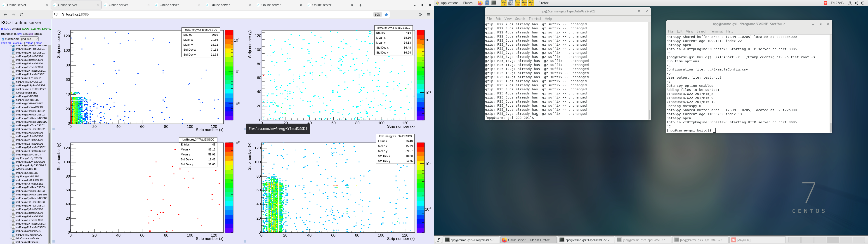Toggle the Monitoring checkbox
This screenshot has height=244, width=868.
[3, 39]
